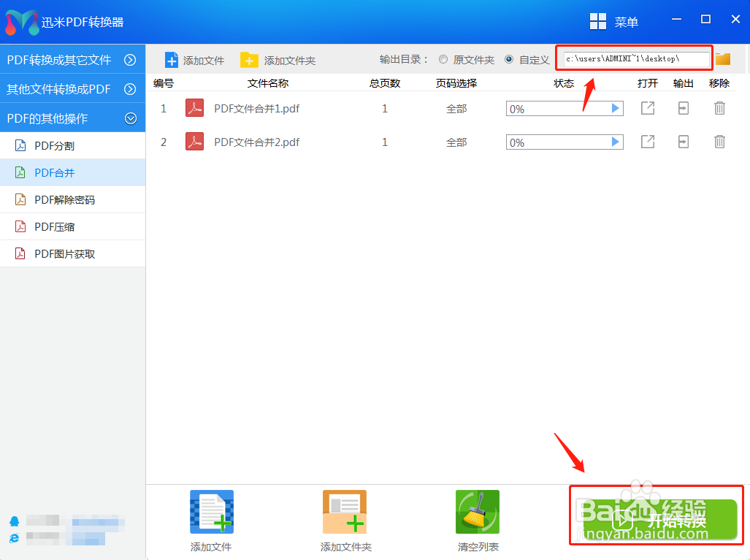The image size is (750, 560).
Task: Select PDF解除密码 in the sidebar
Action: (73, 199)
